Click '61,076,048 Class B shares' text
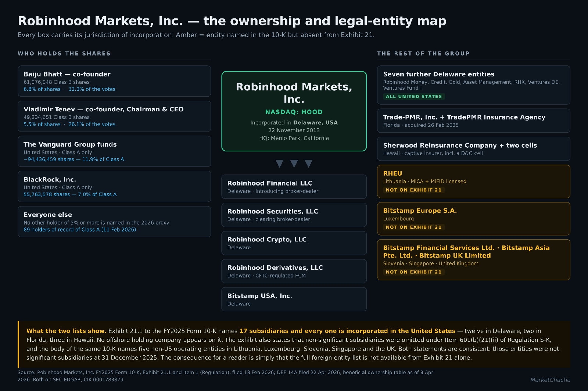Viewport: 588px width, 391px height. (57, 82)
